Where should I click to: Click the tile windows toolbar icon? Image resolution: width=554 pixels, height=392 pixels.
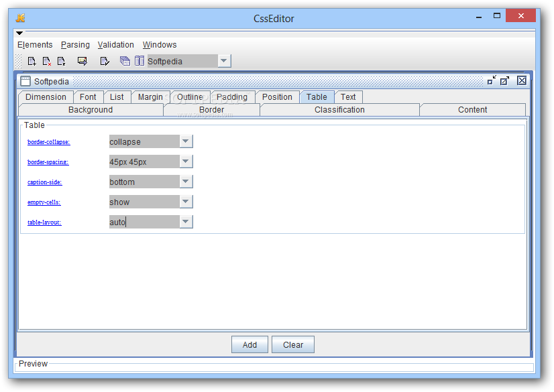click(x=140, y=61)
